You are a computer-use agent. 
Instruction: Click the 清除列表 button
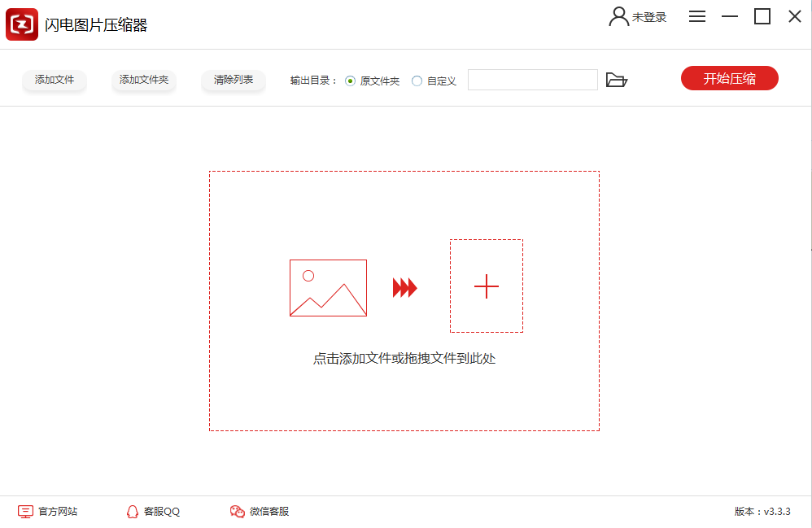coord(234,80)
